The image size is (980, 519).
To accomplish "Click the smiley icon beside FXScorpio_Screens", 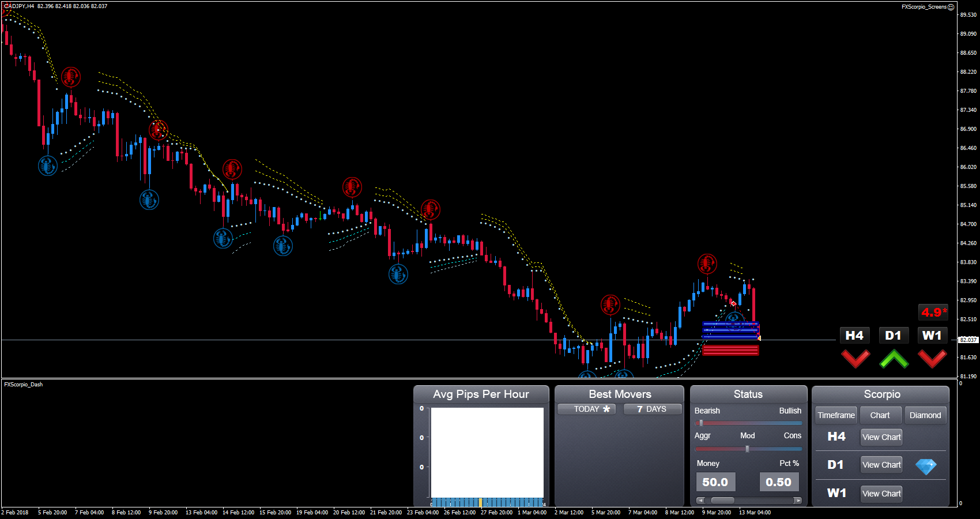I will [951, 7].
